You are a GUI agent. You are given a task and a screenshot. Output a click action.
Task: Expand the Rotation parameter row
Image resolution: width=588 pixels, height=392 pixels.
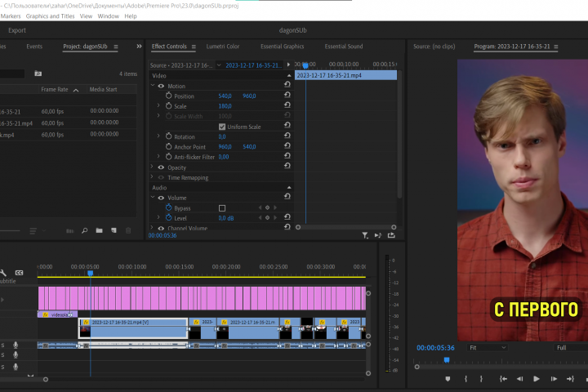[158, 136]
